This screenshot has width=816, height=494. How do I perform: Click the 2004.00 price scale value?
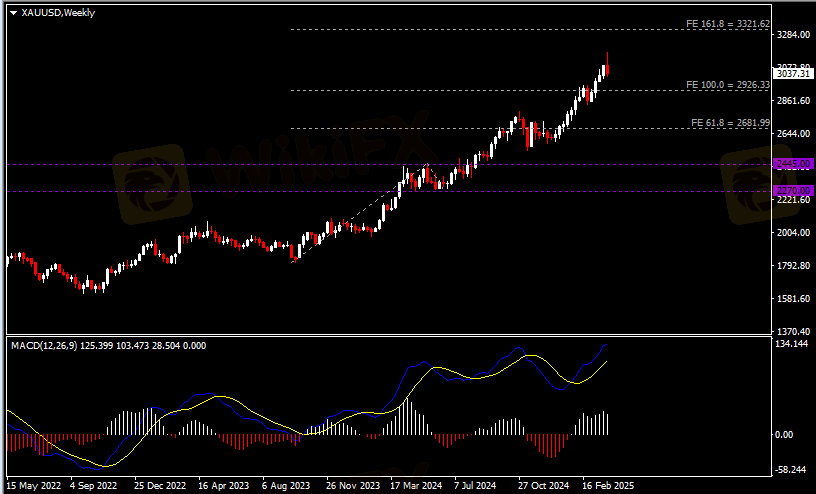click(x=793, y=233)
